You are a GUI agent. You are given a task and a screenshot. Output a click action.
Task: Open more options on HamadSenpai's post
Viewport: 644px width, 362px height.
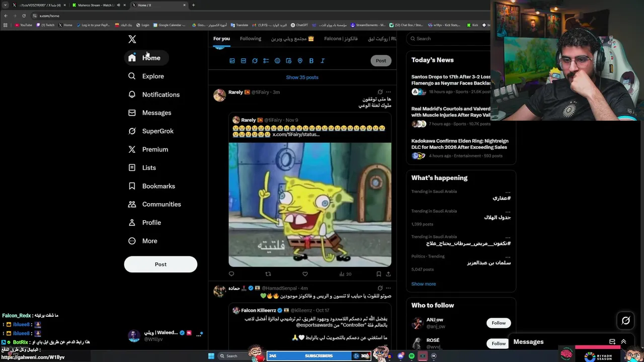tap(388, 288)
